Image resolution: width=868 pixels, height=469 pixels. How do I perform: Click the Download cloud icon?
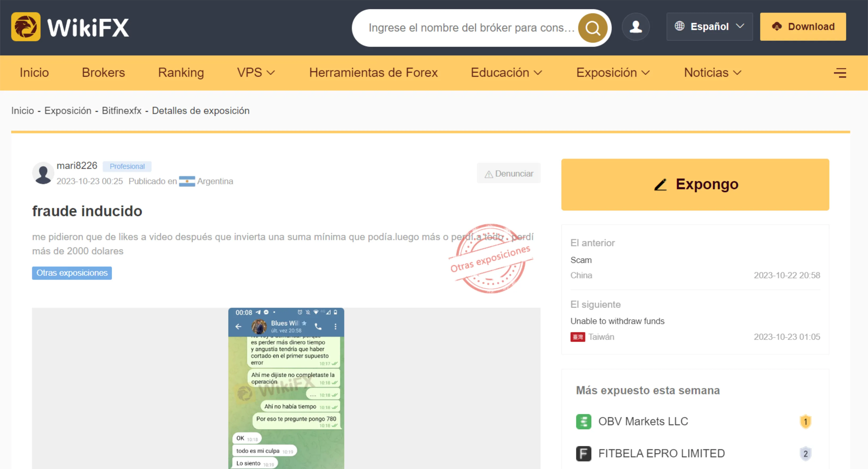pyautogui.click(x=777, y=26)
